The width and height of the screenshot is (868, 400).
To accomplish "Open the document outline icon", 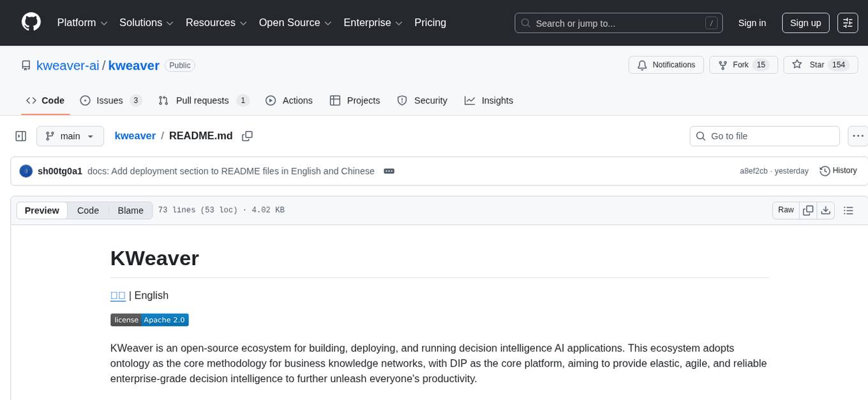I will (848, 210).
